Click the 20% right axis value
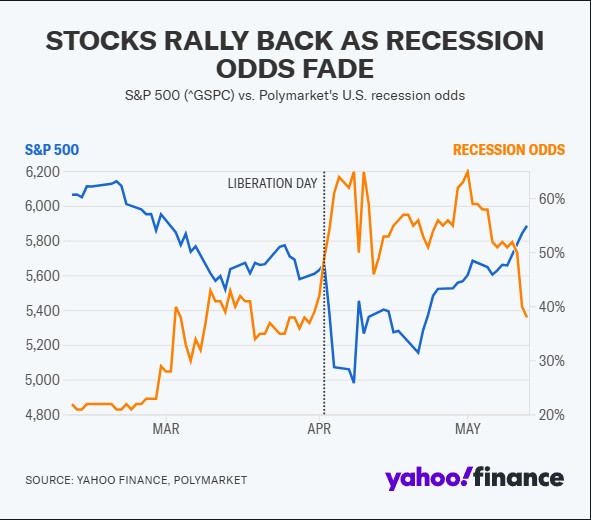The width and height of the screenshot is (591, 520). coord(551,415)
